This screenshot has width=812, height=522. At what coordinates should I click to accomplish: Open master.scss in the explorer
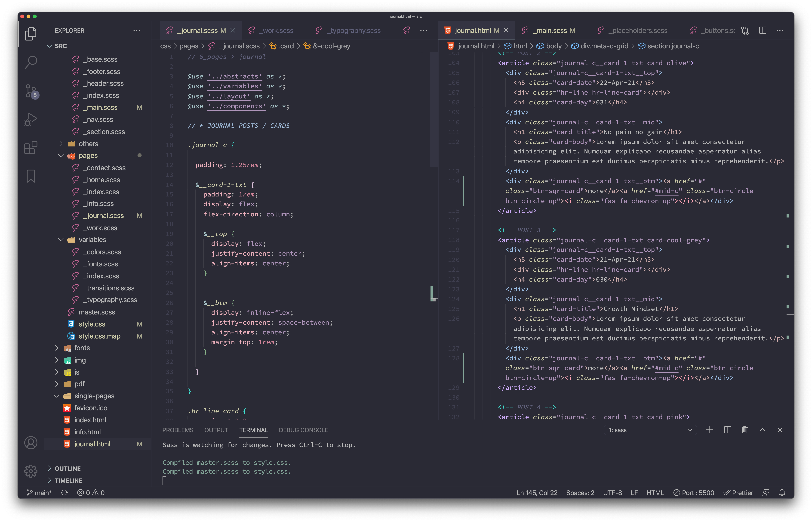97,312
